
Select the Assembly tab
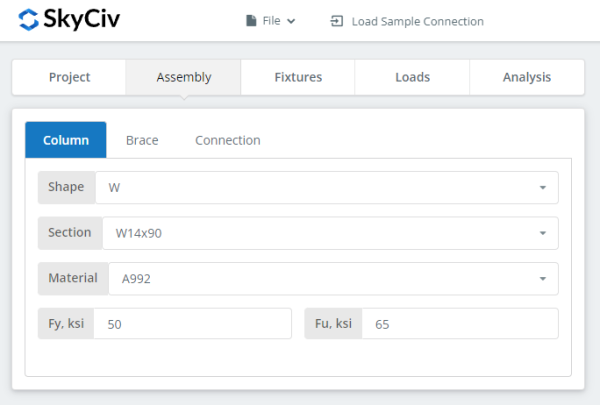click(x=184, y=77)
